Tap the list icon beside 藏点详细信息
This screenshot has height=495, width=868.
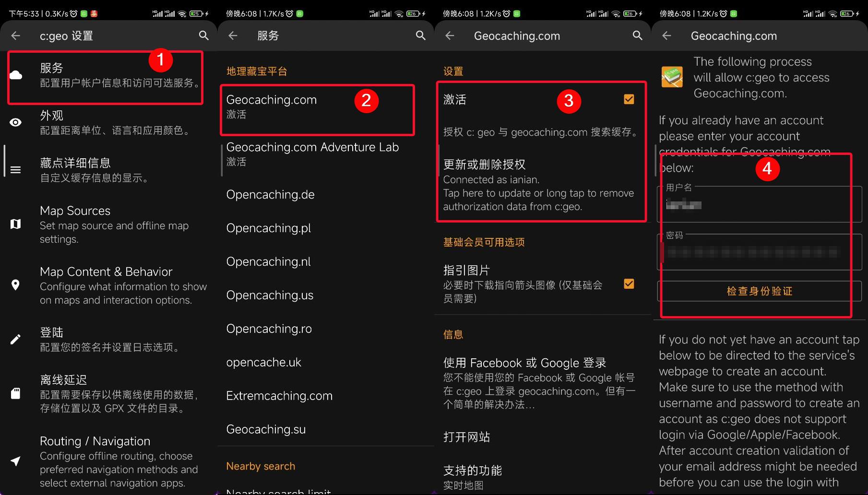pyautogui.click(x=16, y=170)
